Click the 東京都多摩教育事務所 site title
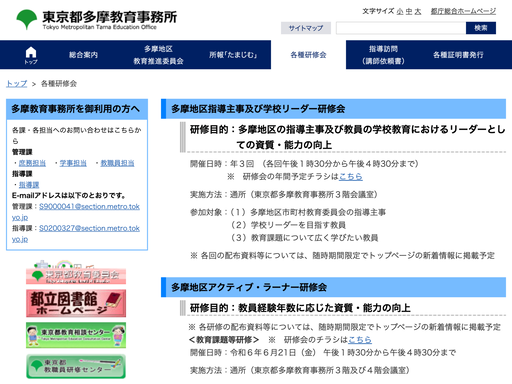This screenshot has height=384, width=512. (110, 17)
